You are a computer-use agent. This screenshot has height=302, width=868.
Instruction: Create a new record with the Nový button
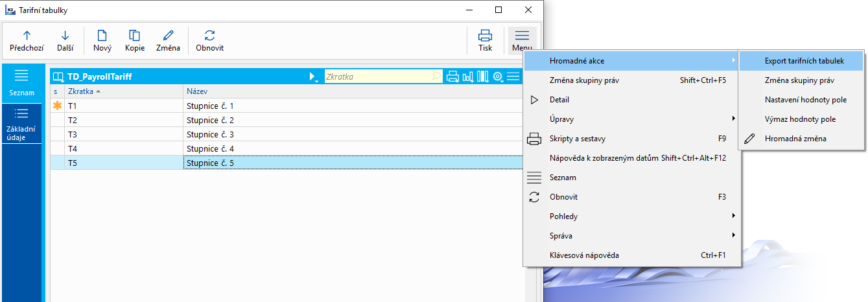[x=102, y=41]
